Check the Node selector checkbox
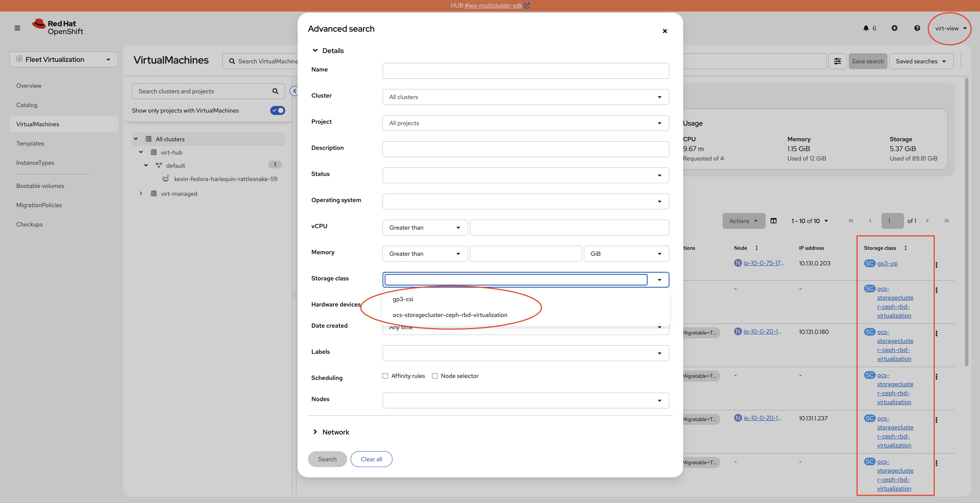The height and width of the screenshot is (503, 980). pos(435,376)
